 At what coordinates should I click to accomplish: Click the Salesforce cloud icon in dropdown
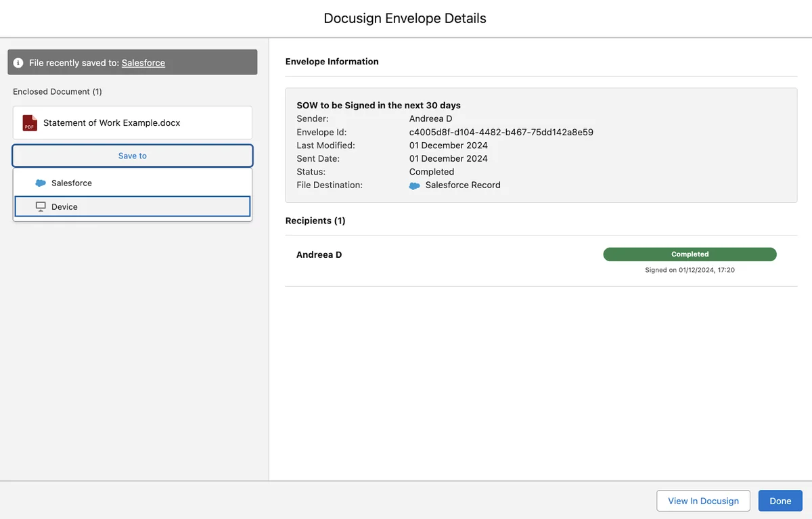41,183
